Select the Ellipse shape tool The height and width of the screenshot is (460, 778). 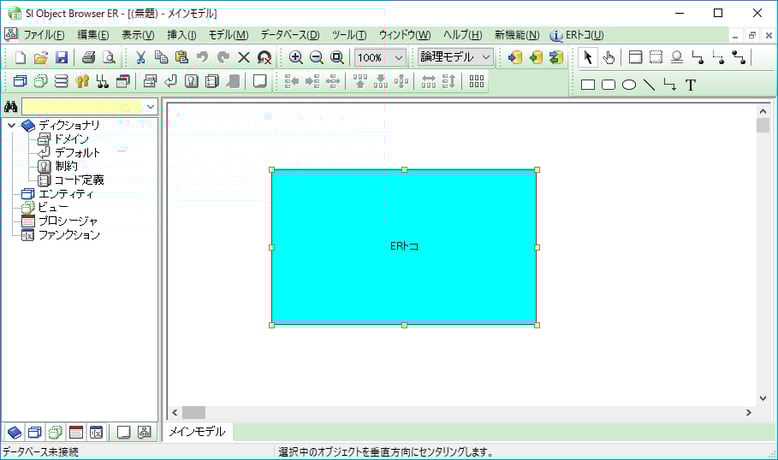629,85
